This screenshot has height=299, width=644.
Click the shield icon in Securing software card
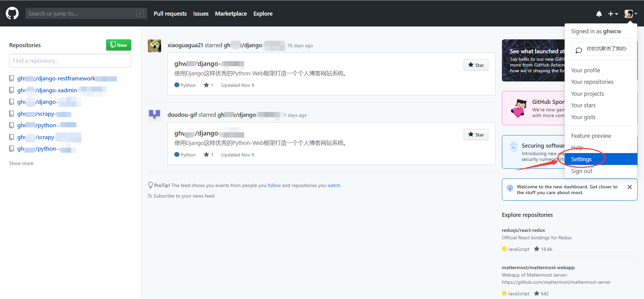pos(513,147)
